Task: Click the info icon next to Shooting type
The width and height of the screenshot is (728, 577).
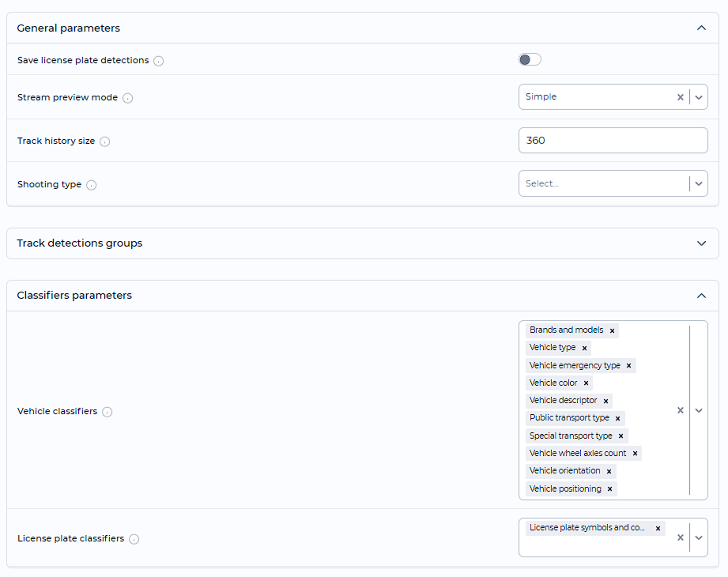Action: (92, 184)
